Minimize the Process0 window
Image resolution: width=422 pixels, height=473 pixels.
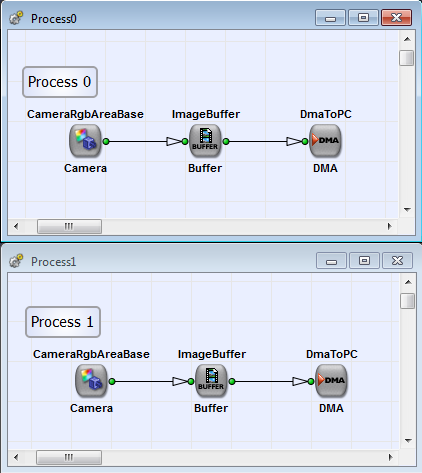(x=330, y=18)
